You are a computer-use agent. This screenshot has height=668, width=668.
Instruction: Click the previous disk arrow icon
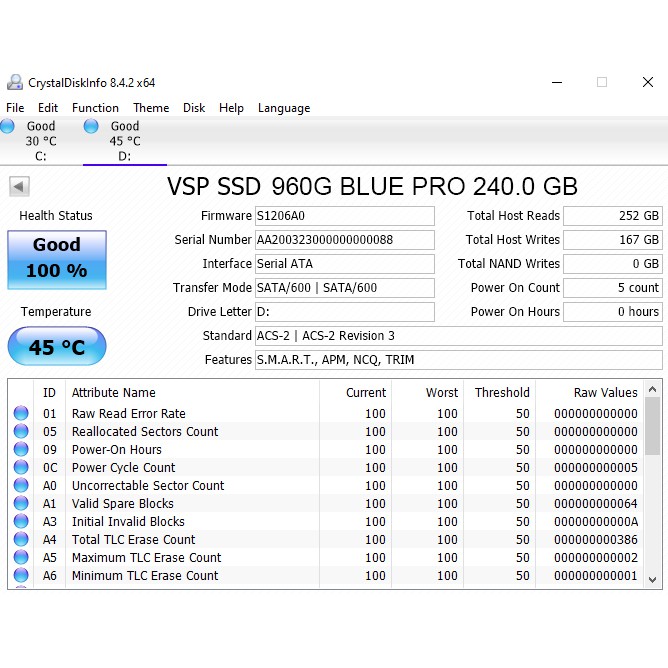point(19,186)
